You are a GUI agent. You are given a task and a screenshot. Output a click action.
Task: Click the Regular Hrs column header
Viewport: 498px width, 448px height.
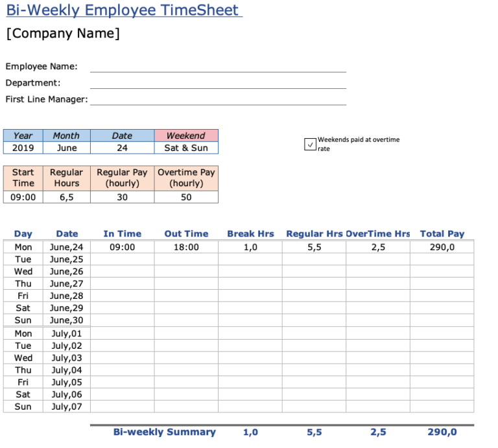tap(314, 233)
